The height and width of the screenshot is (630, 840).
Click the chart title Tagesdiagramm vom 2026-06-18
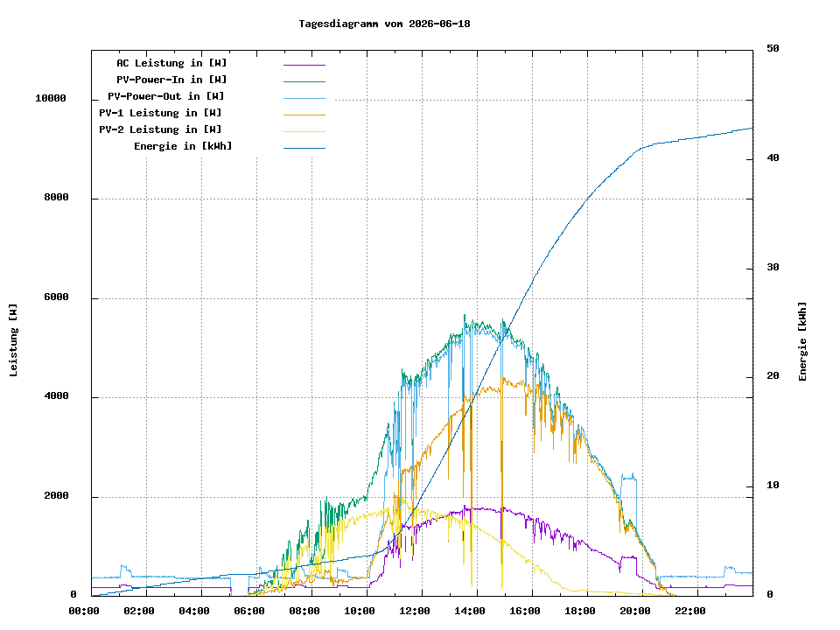(384, 24)
